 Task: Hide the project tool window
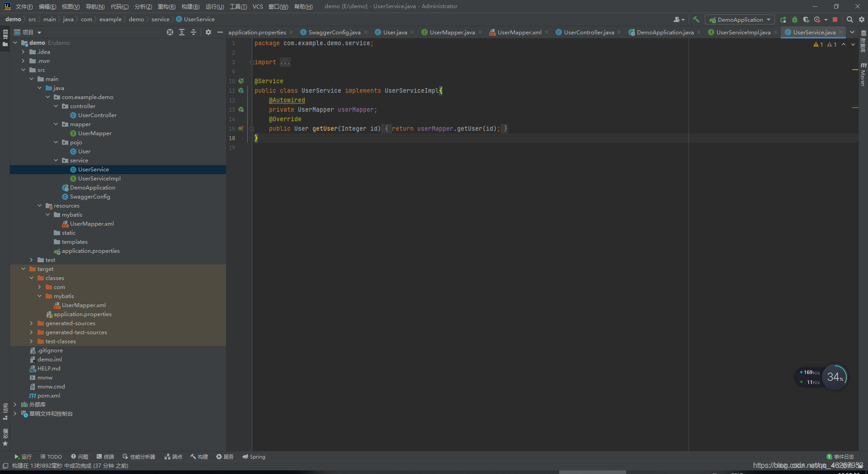220,32
